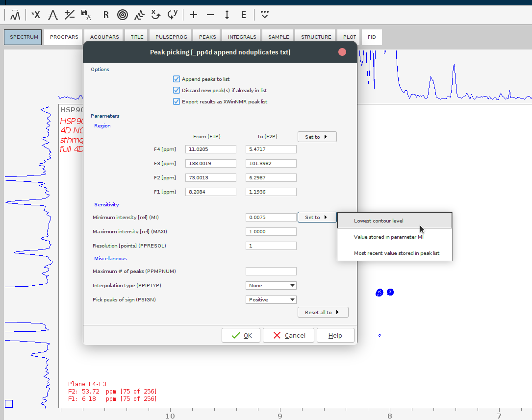Click the Minimum intensity (MI) input field
The image size is (532, 420).
click(x=271, y=217)
